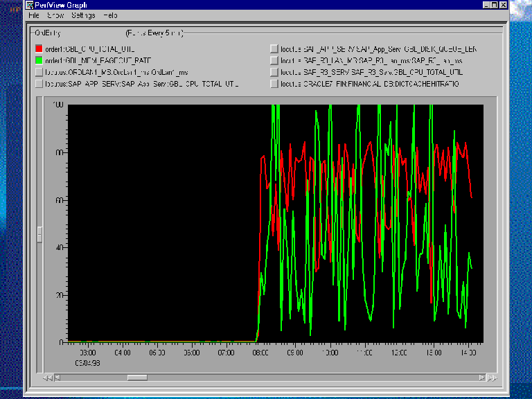The width and height of the screenshot is (532, 399).
Task: Click the jump-to-start double arrow button
Action: (46, 378)
